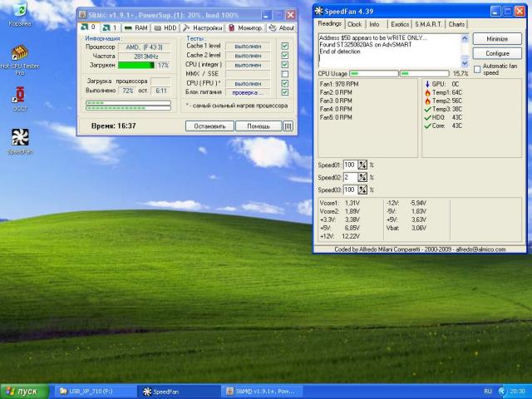
Task: Adjust the Speed03 spinner arrows
Action: coord(362,190)
